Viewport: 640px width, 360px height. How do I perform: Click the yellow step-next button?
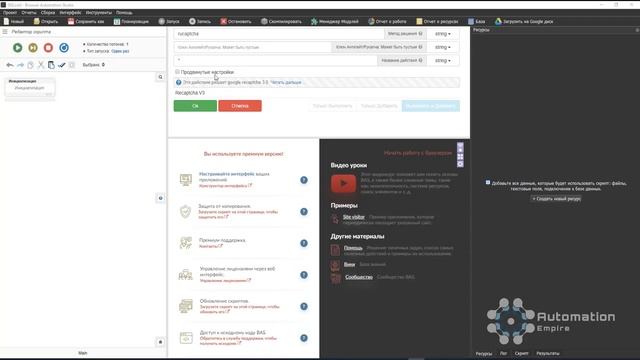33,48
